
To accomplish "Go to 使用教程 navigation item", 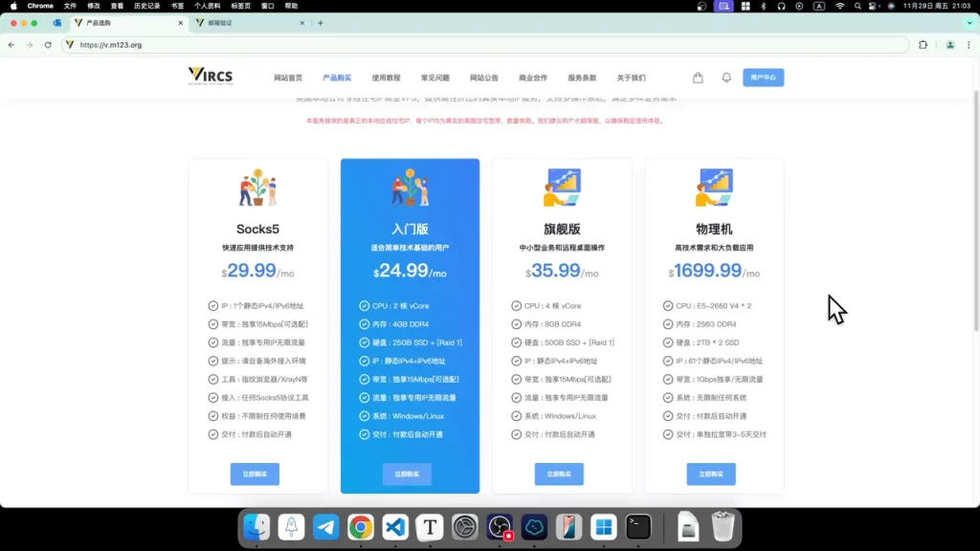I will point(386,78).
